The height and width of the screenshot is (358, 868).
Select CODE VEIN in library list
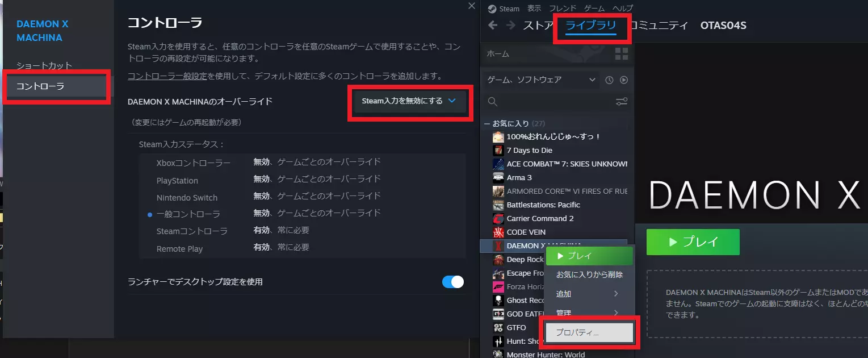pos(526,232)
